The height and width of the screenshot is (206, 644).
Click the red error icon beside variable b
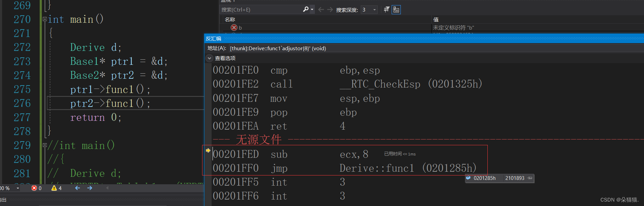(234, 27)
